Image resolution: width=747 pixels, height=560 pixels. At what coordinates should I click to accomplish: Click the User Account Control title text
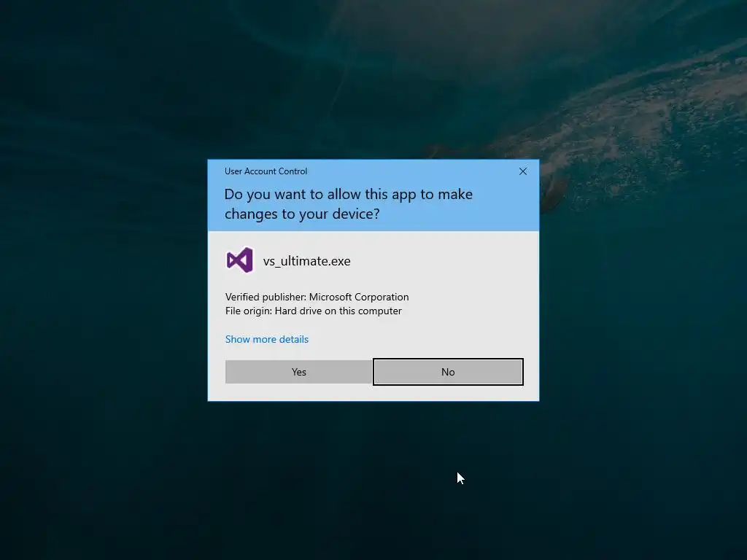point(266,171)
